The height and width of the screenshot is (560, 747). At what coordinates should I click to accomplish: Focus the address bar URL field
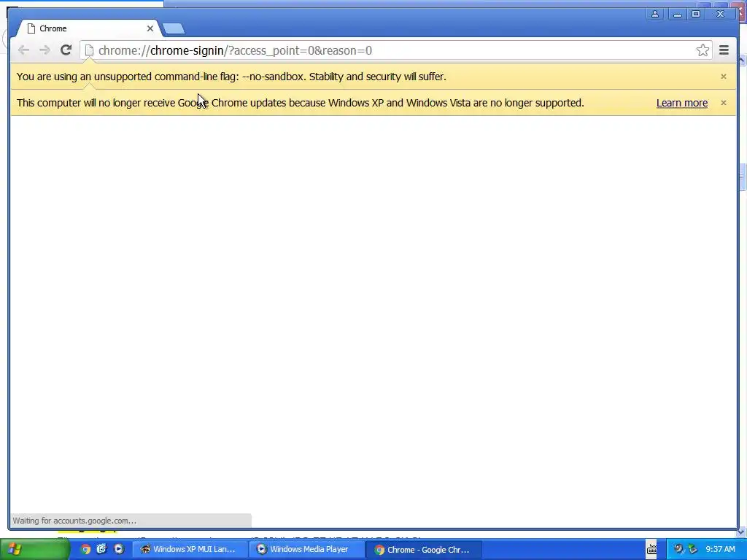395,50
